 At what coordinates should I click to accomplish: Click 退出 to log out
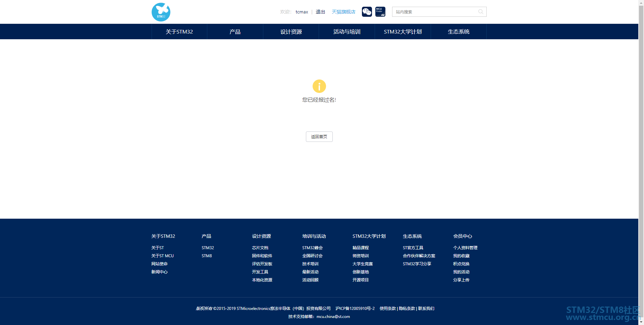click(320, 12)
